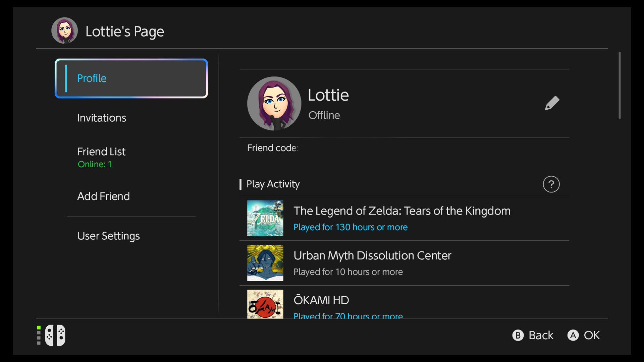The image size is (644, 362).
Task: Click the 'ŌKAMI HD' title text
Action: [x=321, y=300]
